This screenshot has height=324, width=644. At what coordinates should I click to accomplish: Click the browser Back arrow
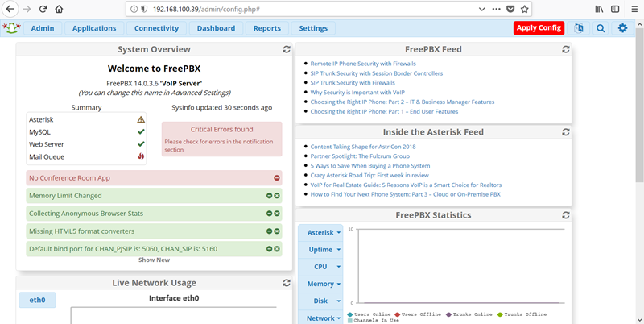coord(10,9)
